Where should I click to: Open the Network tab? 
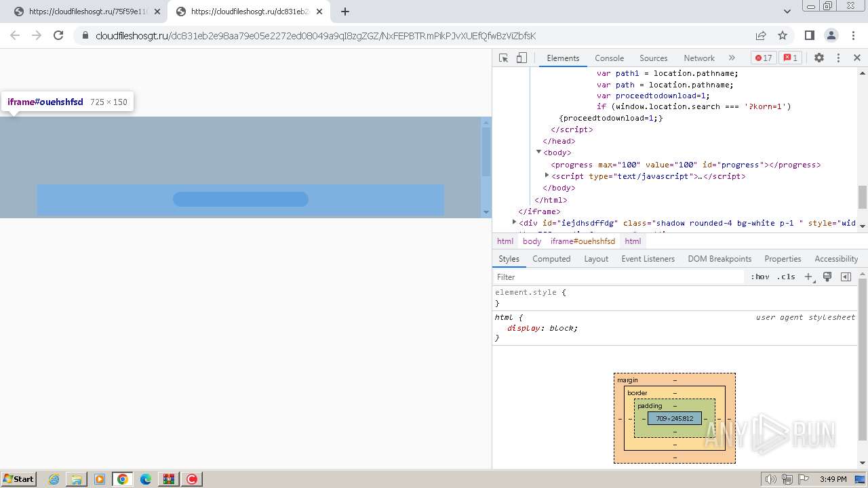(x=699, y=58)
